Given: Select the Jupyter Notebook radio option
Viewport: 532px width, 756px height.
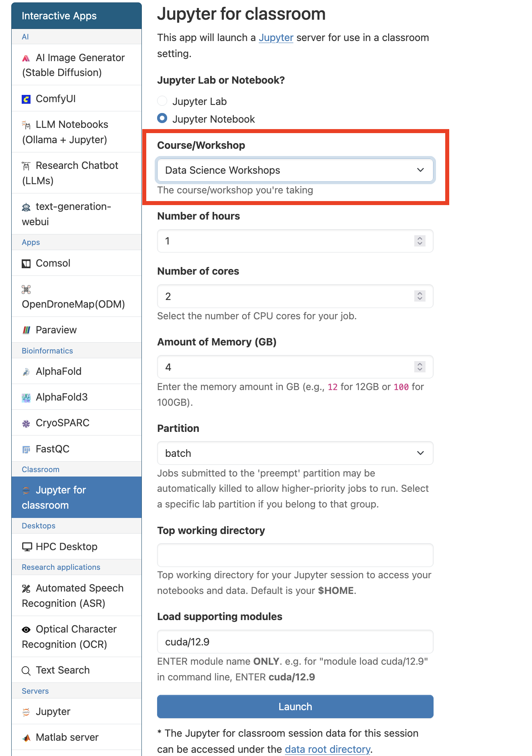Looking at the screenshot, I should point(162,118).
